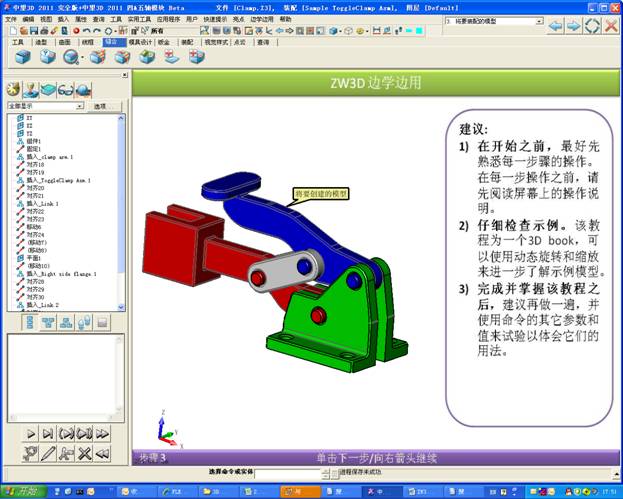This screenshot has height=499, width=623.
Task: Click the New file icon in toolbar
Action: 14,31
